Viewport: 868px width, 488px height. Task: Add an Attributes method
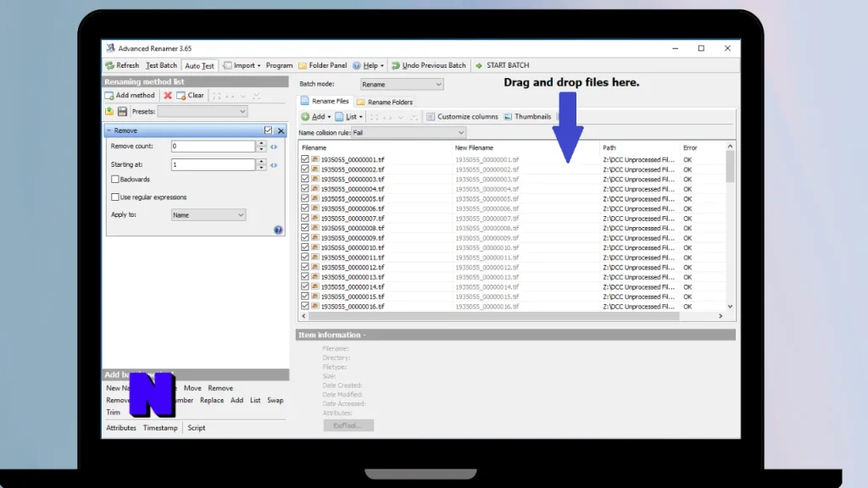pyautogui.click(x=120, y=428)
